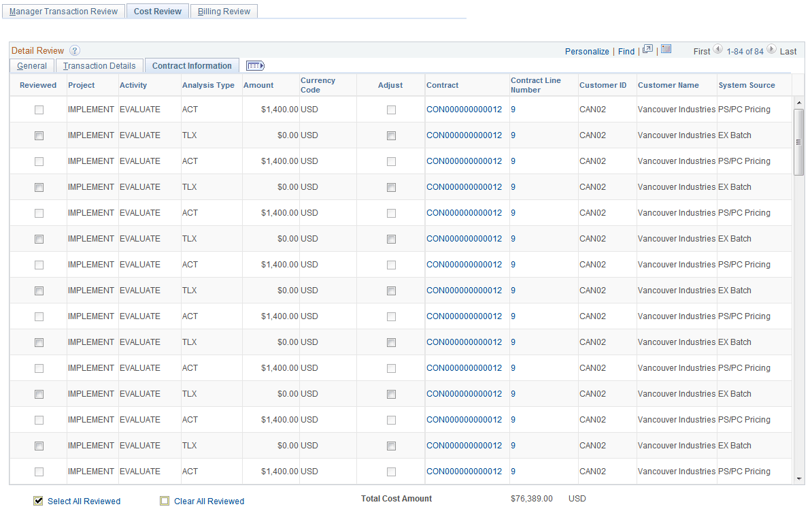
Task: Open the Detail Review help icon
Action: 75,50
